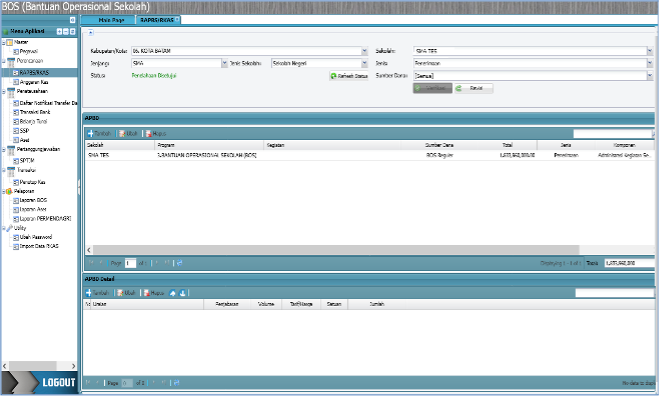Click the Revisi button
660x396 pixels.
coord(474,88)
